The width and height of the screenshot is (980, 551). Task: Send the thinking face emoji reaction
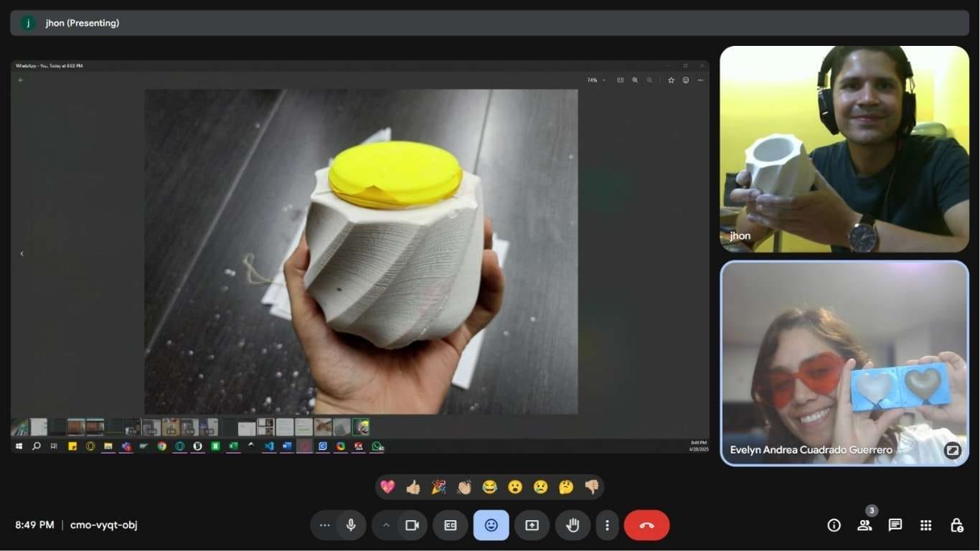click(x=565, y=487)
